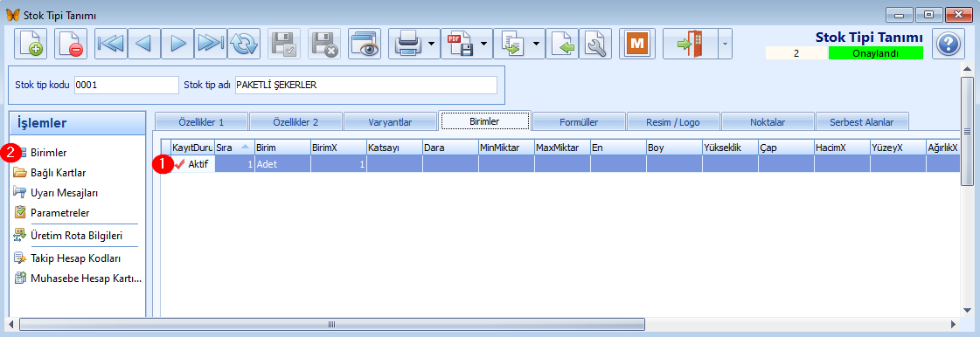This screenshot has width=980, height=337.
Task: Click the exit door icon
Action: click(x=690, y=44)
